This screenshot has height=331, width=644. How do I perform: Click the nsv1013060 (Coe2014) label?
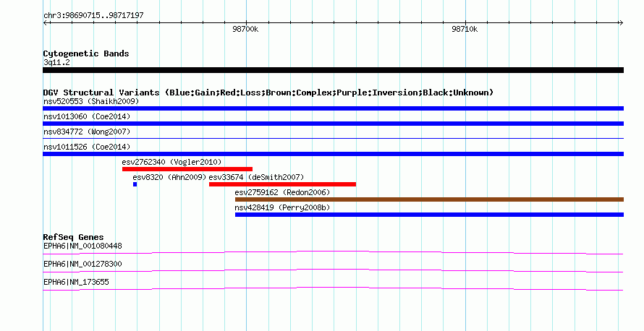87,116
